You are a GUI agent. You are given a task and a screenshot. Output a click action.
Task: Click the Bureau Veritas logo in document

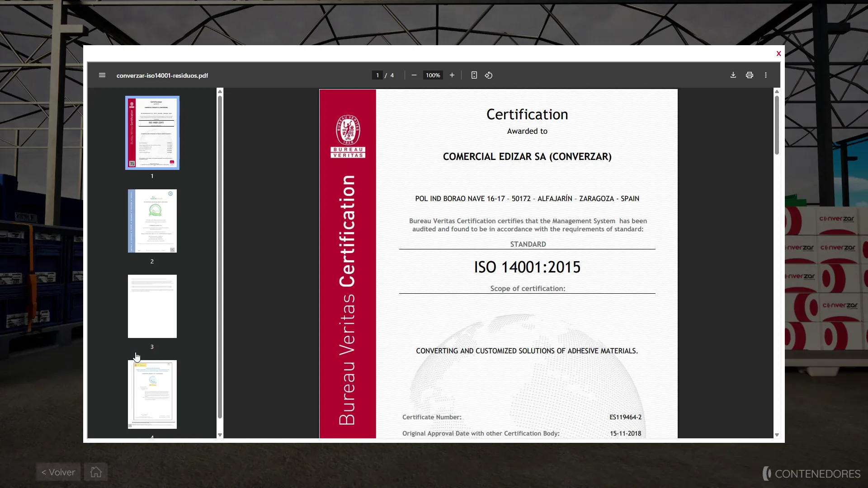(348, 136)
